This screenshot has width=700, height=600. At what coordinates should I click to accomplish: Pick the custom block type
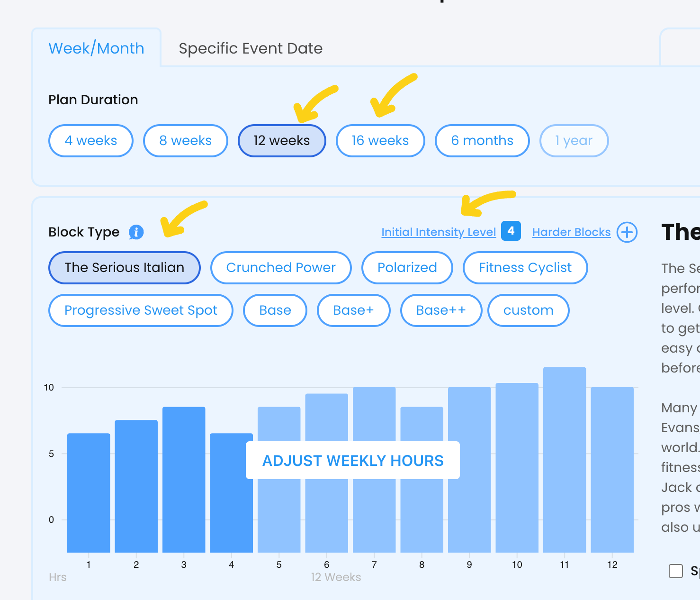click(x=528, y=310)
